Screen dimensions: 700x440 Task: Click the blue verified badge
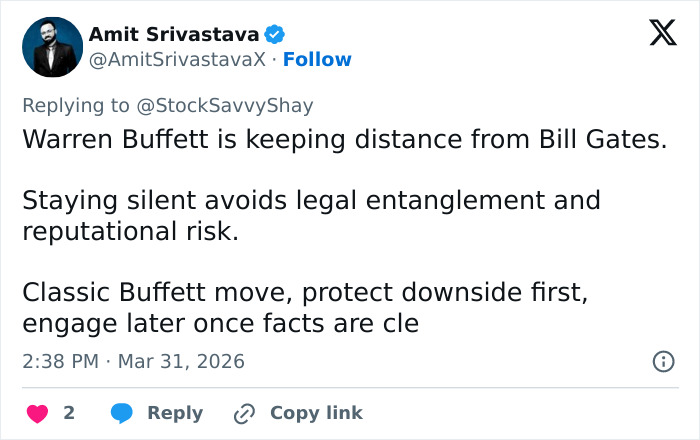pos(276,35)
